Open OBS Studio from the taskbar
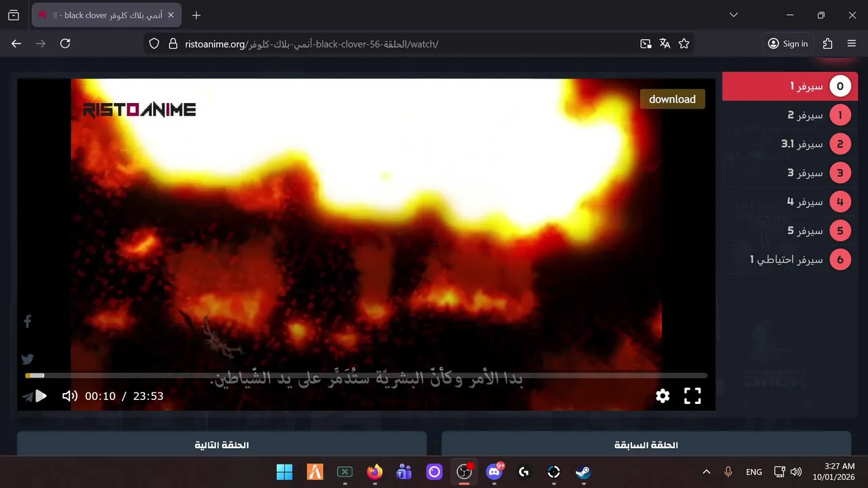This screenshot has height=488, width=868. 464,472
